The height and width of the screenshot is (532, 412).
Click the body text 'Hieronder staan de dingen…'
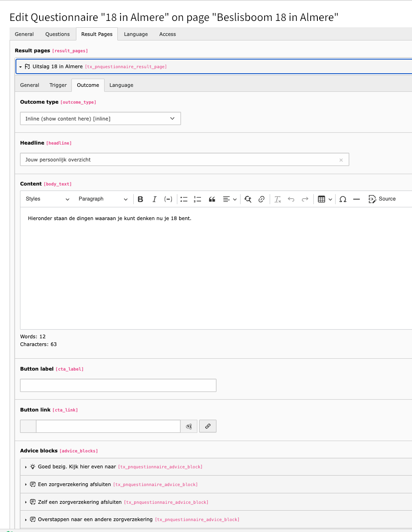(x=110, y=219)
